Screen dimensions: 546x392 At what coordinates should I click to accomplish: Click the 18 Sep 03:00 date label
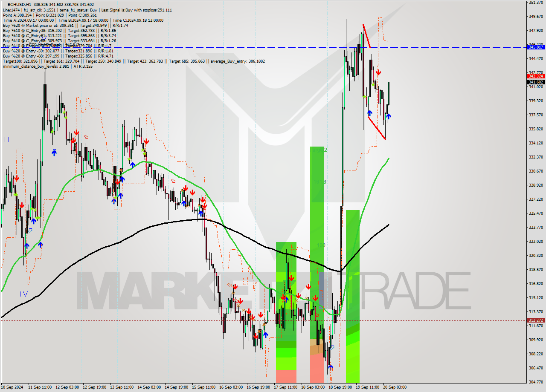(313, 387)
